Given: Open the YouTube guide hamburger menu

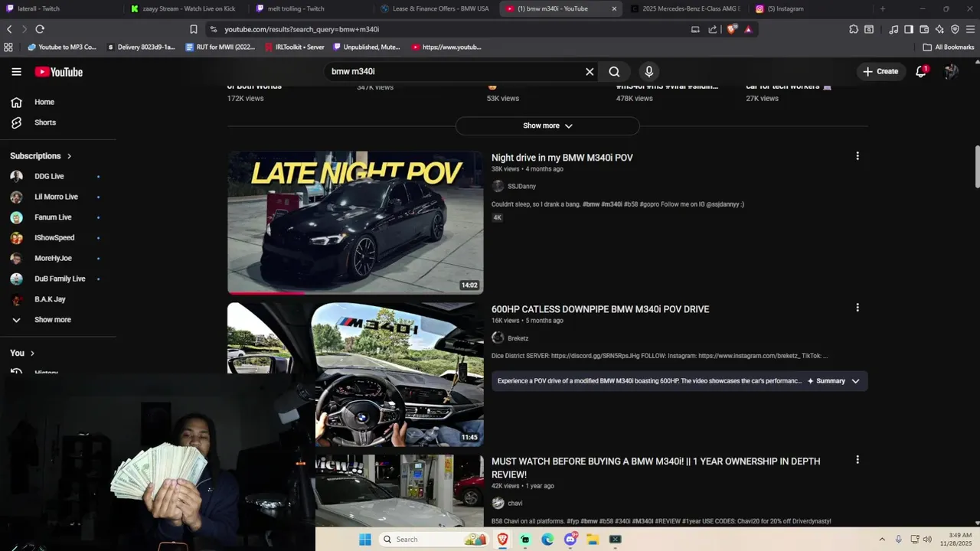Looking at the screenshot, I should 16,72.
